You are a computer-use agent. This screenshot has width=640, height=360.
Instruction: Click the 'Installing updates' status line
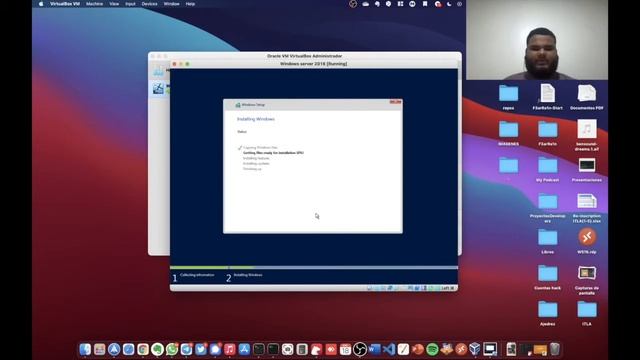[x=256, y=163]
